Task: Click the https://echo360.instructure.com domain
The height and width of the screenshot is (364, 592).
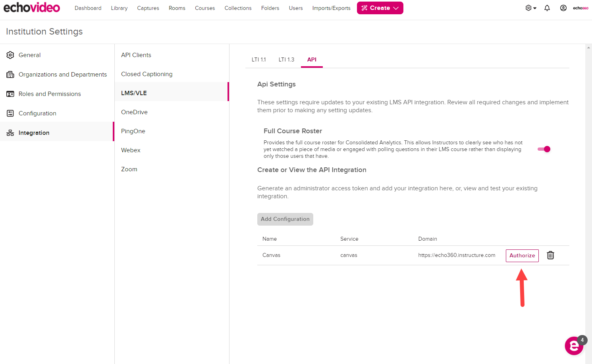Action: [457, 255]
